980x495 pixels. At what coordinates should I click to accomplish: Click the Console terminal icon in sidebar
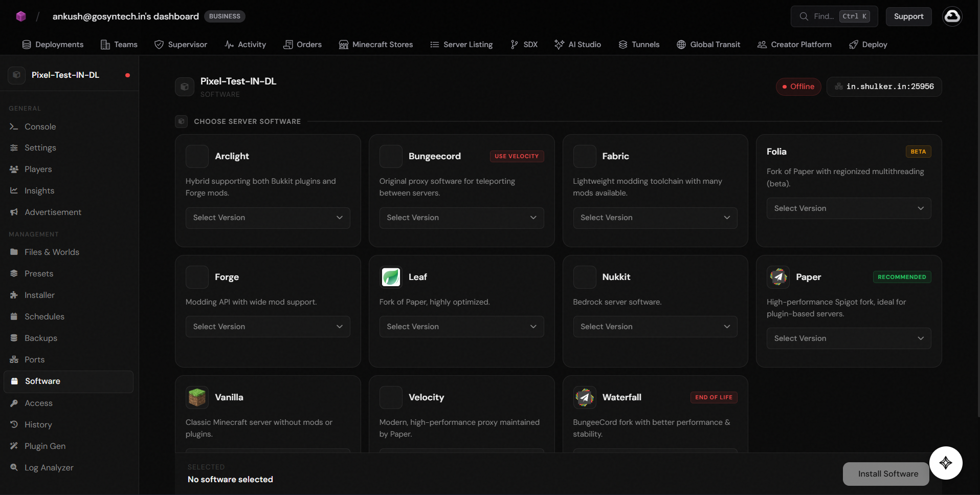pyautogui.click(x=14, y=126)
